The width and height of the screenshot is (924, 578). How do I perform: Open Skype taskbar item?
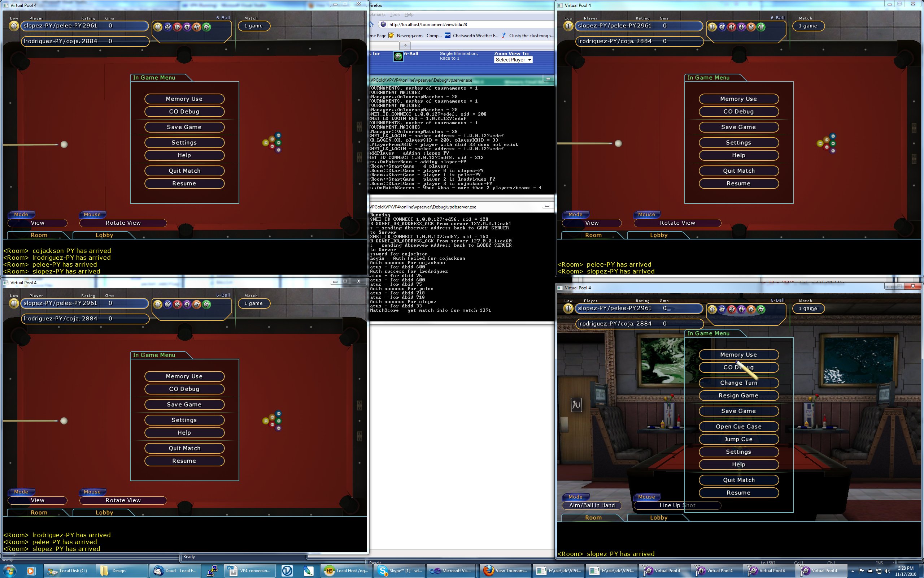pyautogui.click(x=400, y=571)
